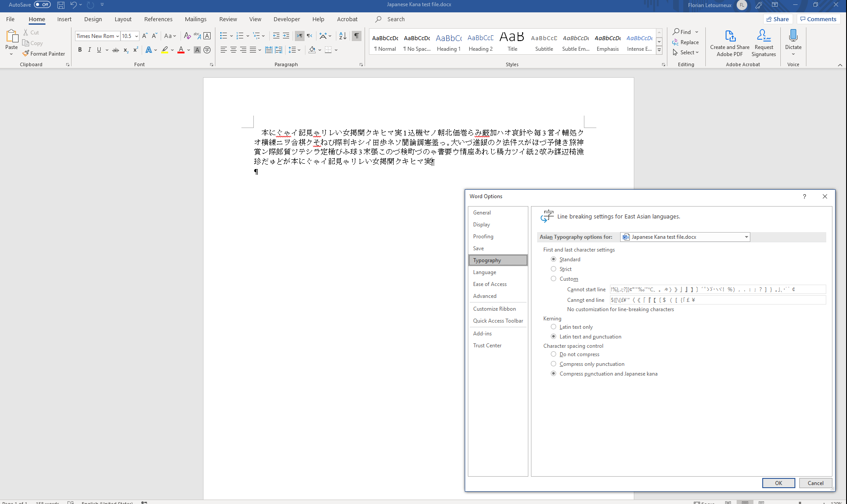The height and width of the screenshot is (504, 847).
Task: Click the Save icon in the title bar
Action: pyautogui.click(x=61, y=5)
